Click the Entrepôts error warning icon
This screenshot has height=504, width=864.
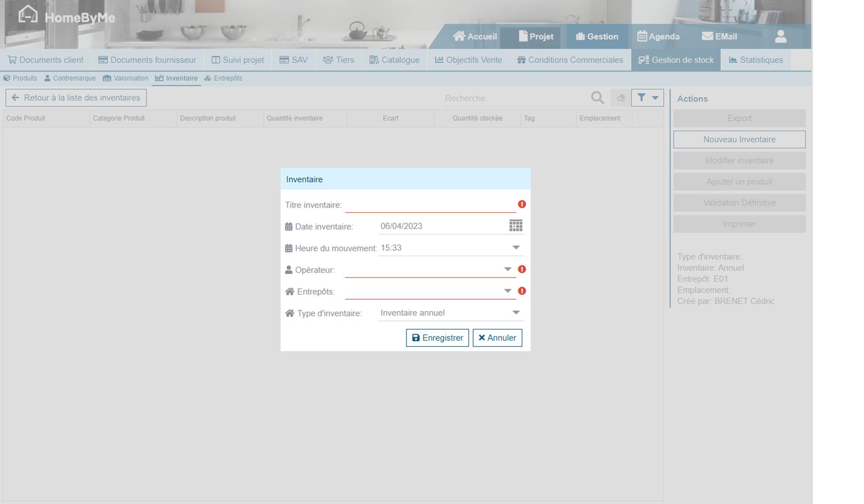(521, 291)
